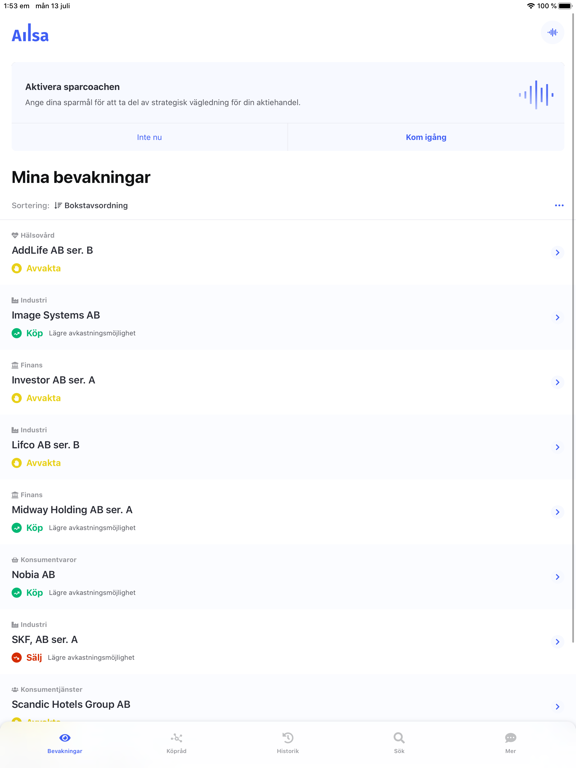
Task: Select the Scandic Hotels Group AB name
Action: click(x=71, y=704)
